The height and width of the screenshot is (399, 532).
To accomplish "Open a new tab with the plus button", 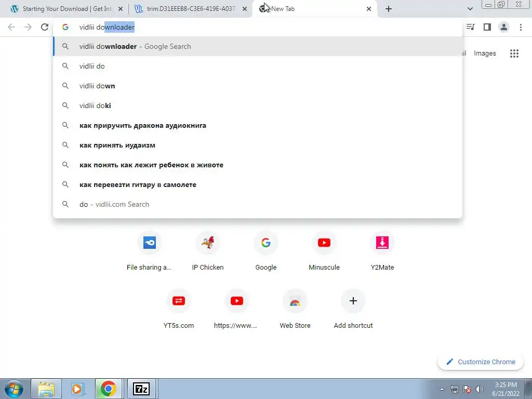I will click(389, 9).
